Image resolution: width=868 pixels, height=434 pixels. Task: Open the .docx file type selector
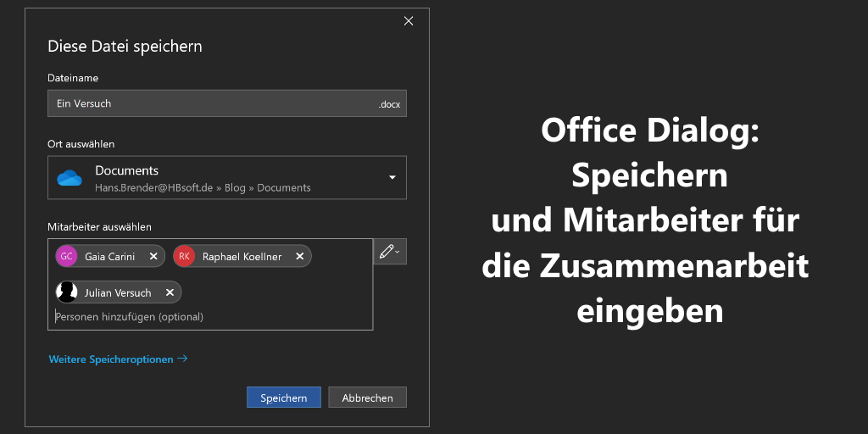(389, 104)
